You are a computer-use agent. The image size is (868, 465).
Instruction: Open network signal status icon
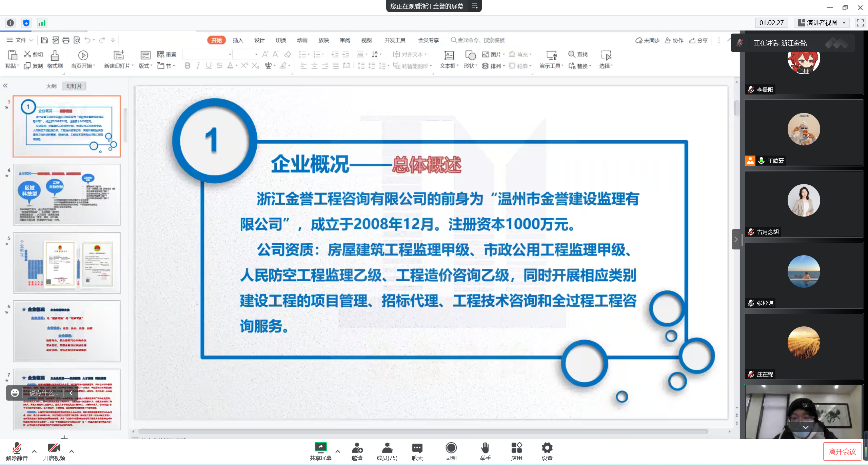tap(42, 23)
